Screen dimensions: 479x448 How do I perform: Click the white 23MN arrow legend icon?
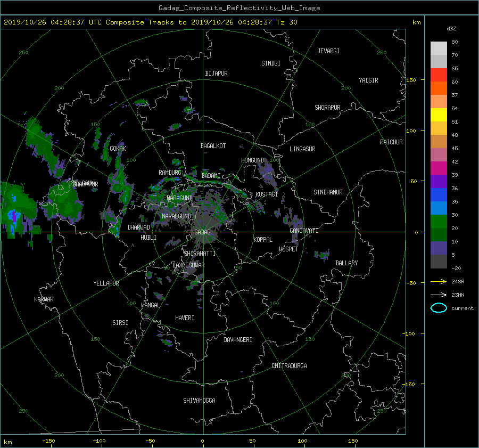439,295
